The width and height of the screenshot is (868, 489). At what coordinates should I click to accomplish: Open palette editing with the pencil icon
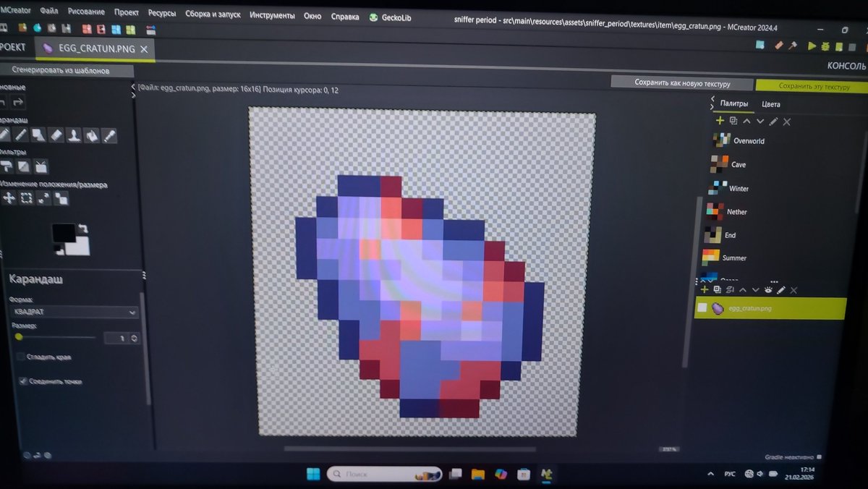[x=773, y=122]
